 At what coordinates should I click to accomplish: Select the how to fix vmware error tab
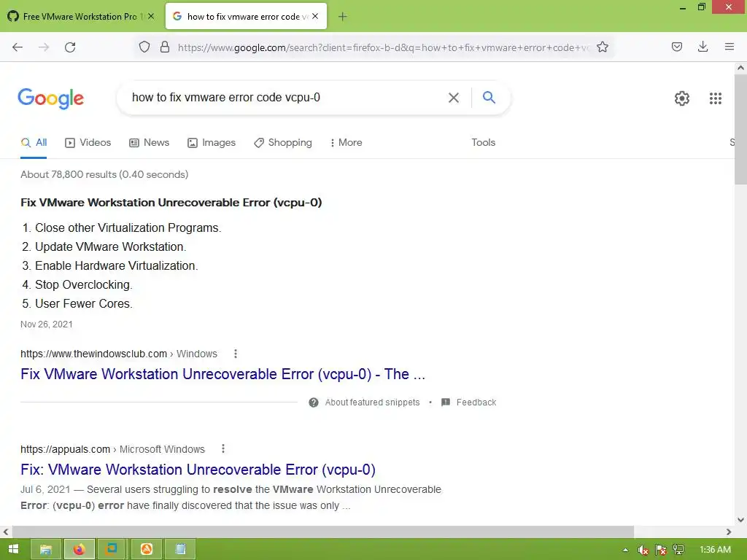point(246,17)
